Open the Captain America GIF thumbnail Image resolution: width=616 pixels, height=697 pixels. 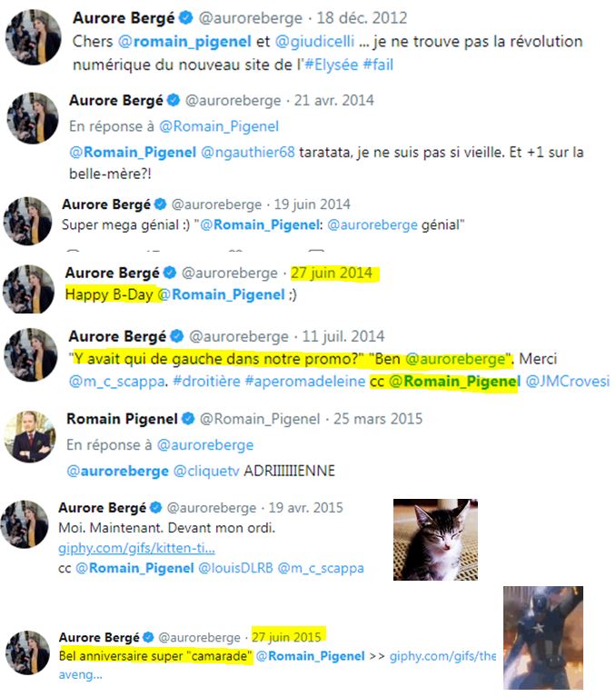(x=542, y=638)
